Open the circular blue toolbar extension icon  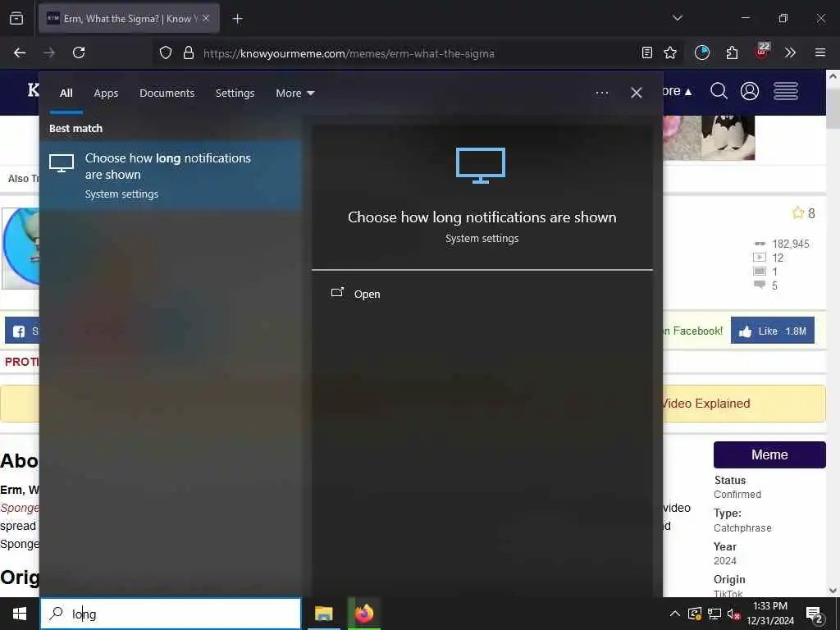(702, 52)
